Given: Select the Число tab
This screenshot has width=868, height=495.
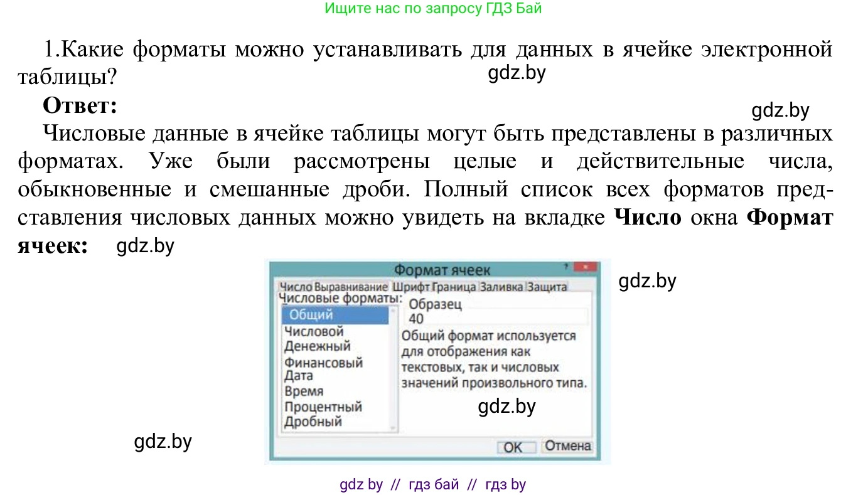Looking at the screenshot, I should click(297, 285).
